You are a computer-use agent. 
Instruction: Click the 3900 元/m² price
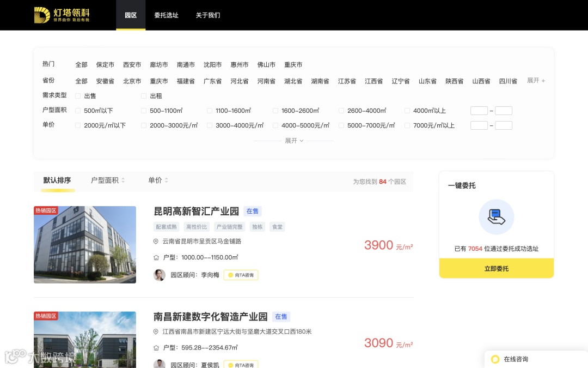(389, 245)
